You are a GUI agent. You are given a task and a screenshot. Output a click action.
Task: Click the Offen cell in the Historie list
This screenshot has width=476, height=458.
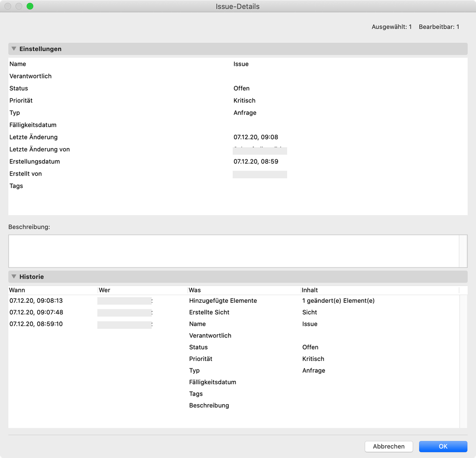[x=310, y=347]
